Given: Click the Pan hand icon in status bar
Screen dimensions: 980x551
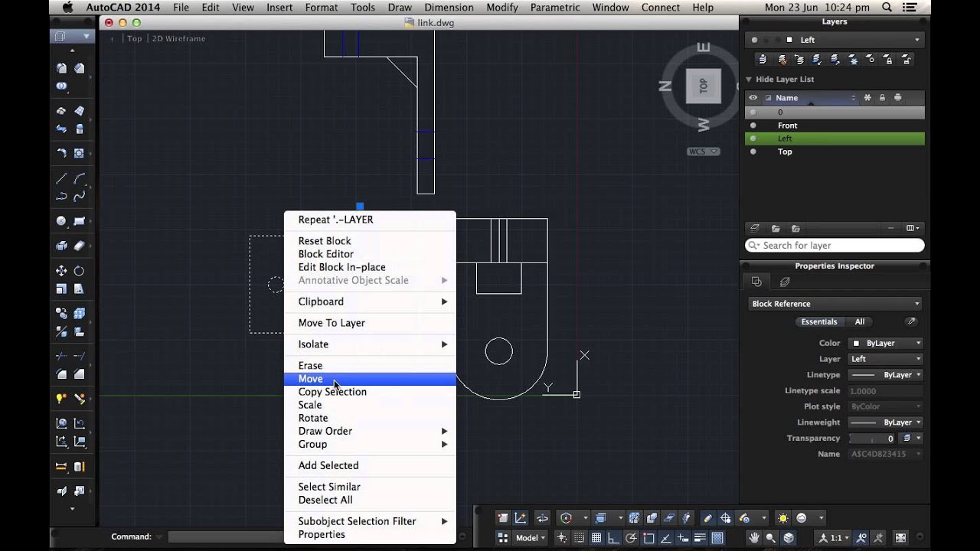Looking at the screenshot, I should tap(754, 538).
